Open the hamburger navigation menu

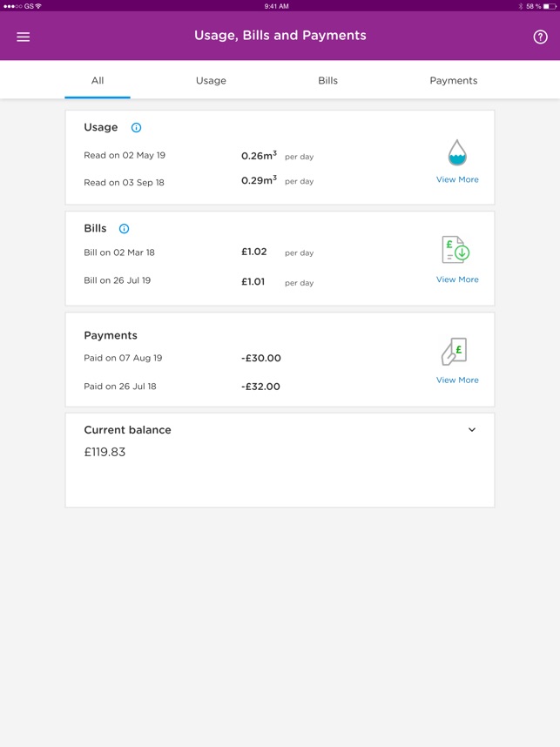pos(24,37)
